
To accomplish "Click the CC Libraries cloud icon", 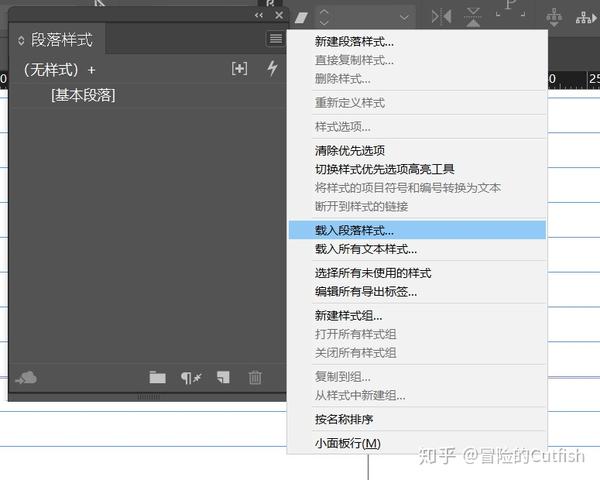I will pos(26,377).
